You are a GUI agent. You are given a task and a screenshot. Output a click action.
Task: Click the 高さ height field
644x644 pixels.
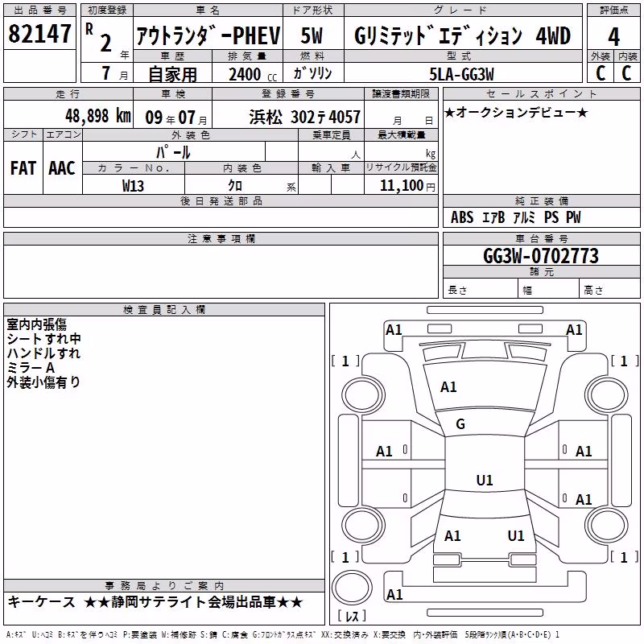[610, 290]
